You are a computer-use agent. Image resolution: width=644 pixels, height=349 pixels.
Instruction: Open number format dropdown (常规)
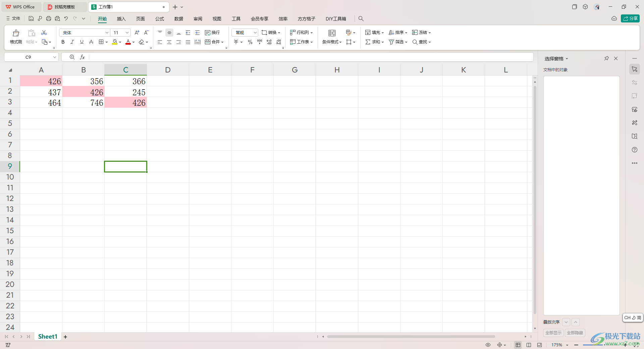pyautogui.click(x=245, y=33)
